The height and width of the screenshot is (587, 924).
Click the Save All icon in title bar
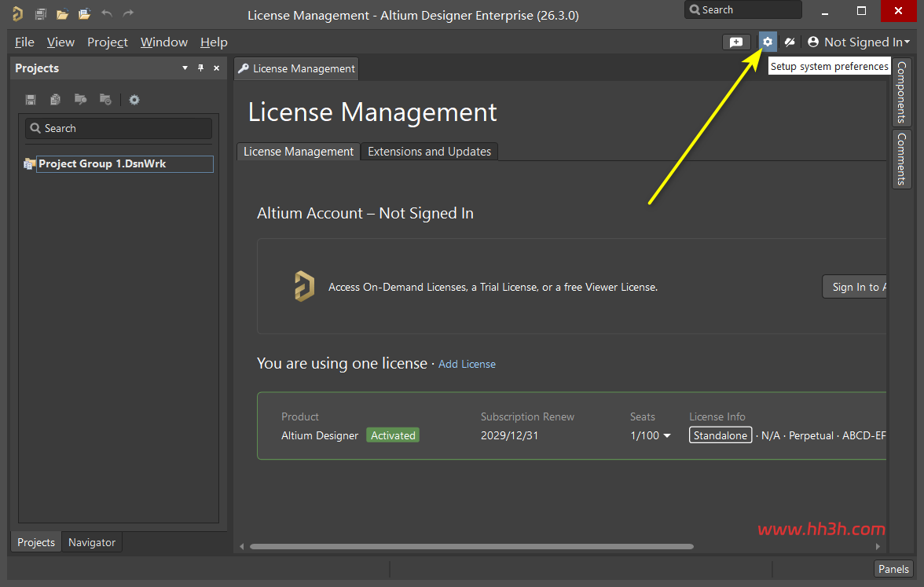pos(41,13)
